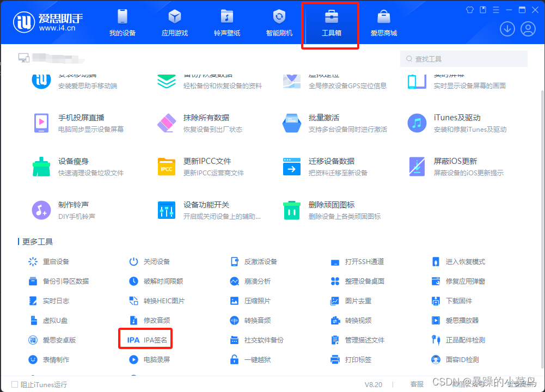Open 转换音频 audio converter

(x=250, y=321)
